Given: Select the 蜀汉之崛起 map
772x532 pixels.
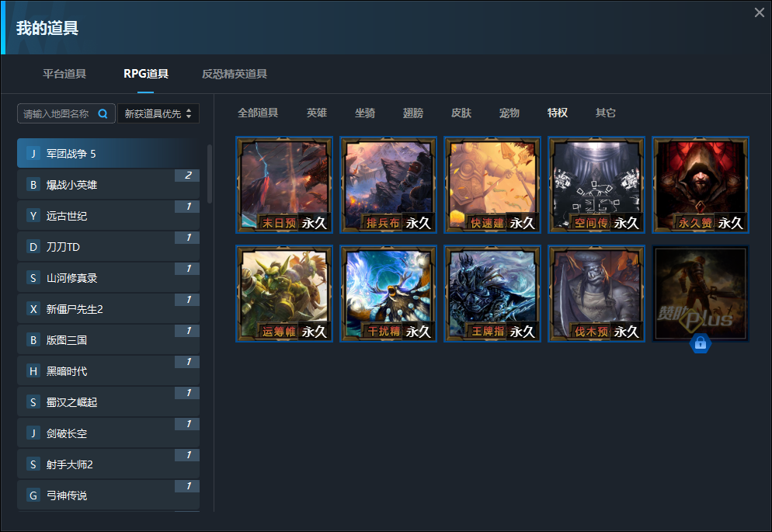Looking at the screenshot, I should tap(108, 402).
